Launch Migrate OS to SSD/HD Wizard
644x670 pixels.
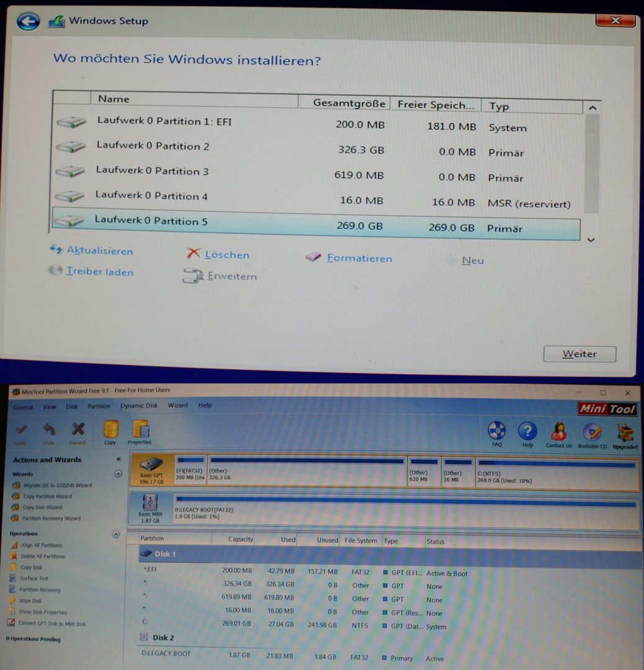tap(52, 485)
